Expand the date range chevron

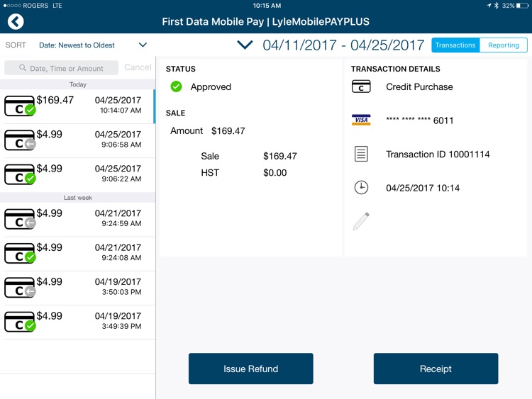(245, 45)
